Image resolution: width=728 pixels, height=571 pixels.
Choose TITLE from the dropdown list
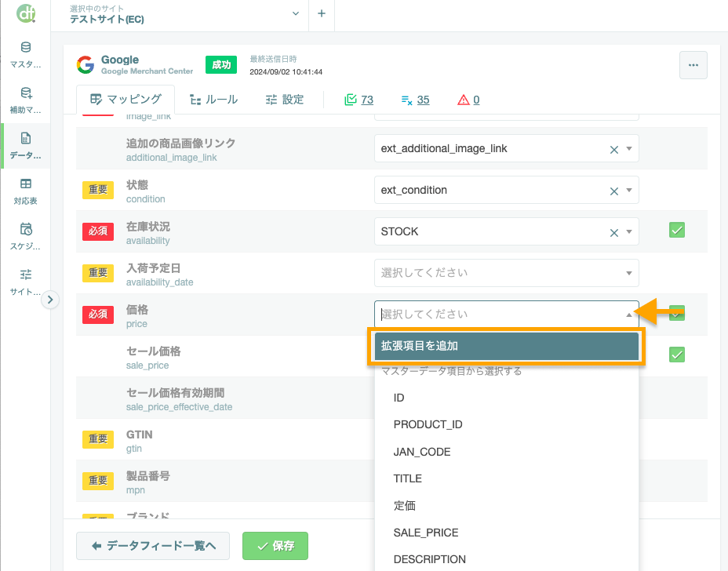tap(507, 478)
